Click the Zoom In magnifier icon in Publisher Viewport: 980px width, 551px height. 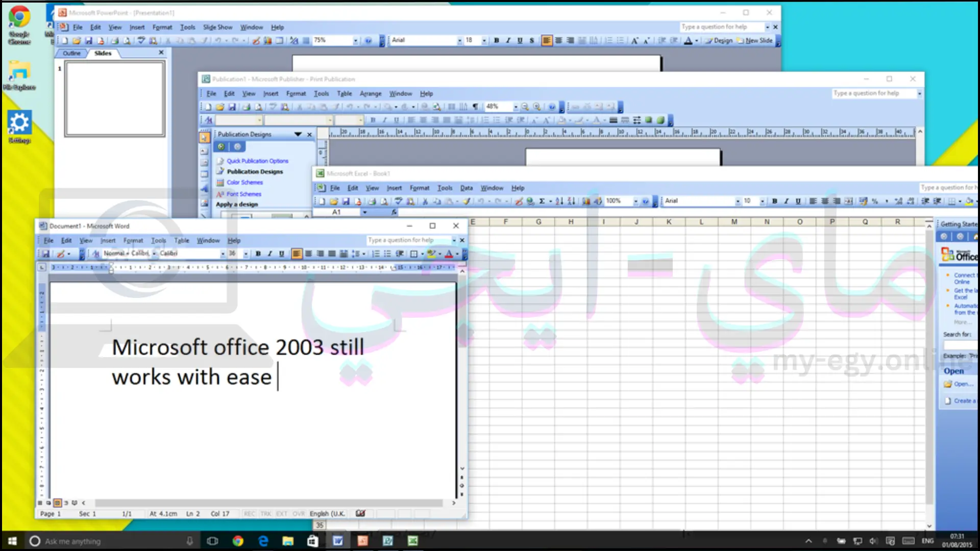coord(537,107)
